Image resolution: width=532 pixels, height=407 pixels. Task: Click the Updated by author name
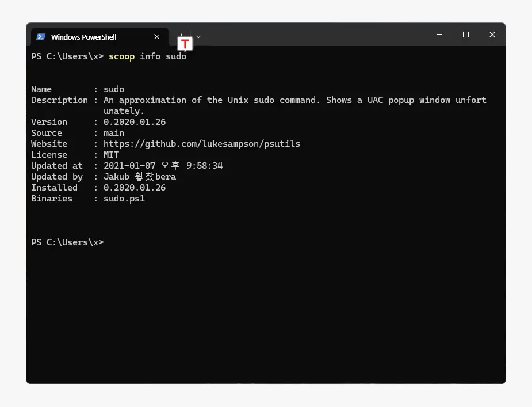139,177
